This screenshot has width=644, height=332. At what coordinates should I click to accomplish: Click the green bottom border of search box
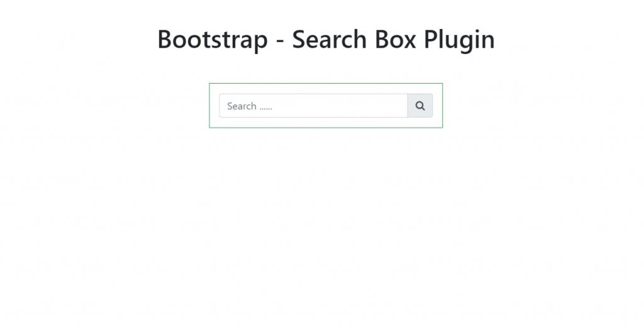pos(326,128)
